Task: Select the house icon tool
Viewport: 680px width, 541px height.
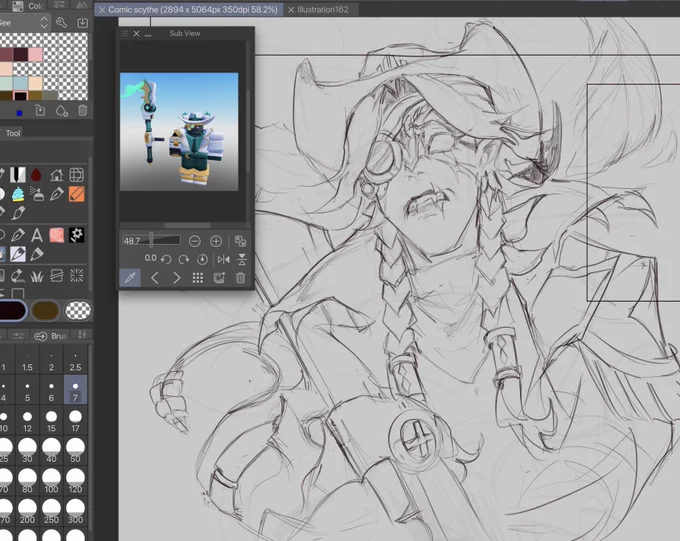Action: [x=56, y=175]
